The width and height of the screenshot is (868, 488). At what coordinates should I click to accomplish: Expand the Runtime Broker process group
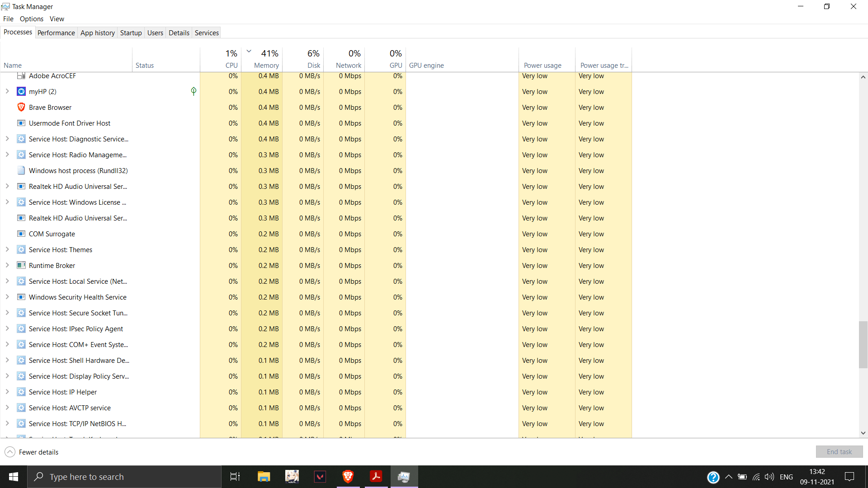pos(7,265)
